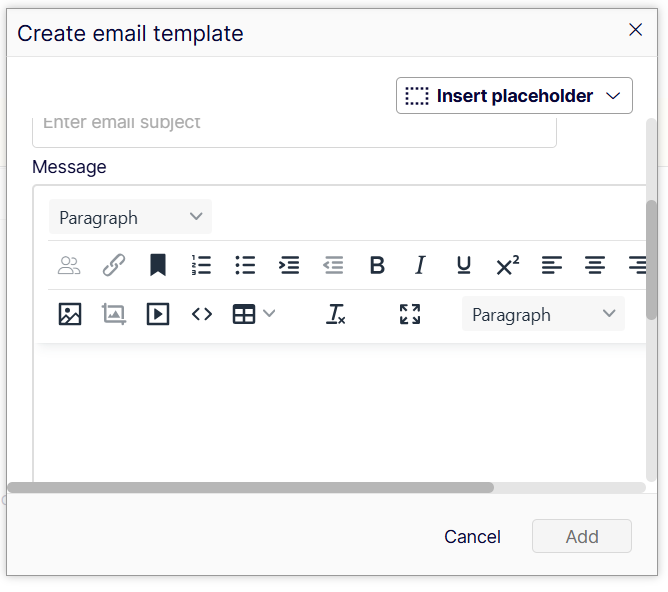Toggle fullscreen editor mode
The width and height of the screenshot is (668, 592).
point(410,314)
